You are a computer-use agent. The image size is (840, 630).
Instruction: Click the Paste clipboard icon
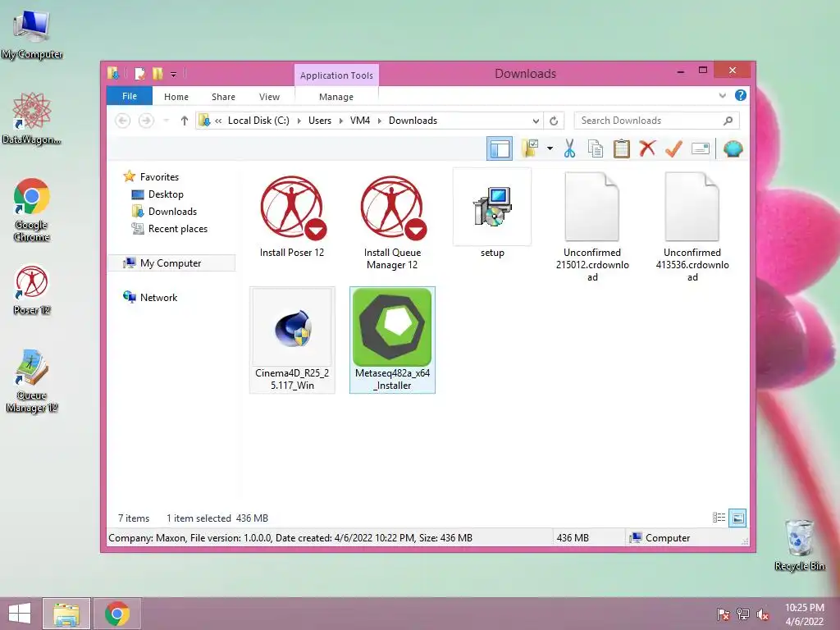click(x=622, y=148)
